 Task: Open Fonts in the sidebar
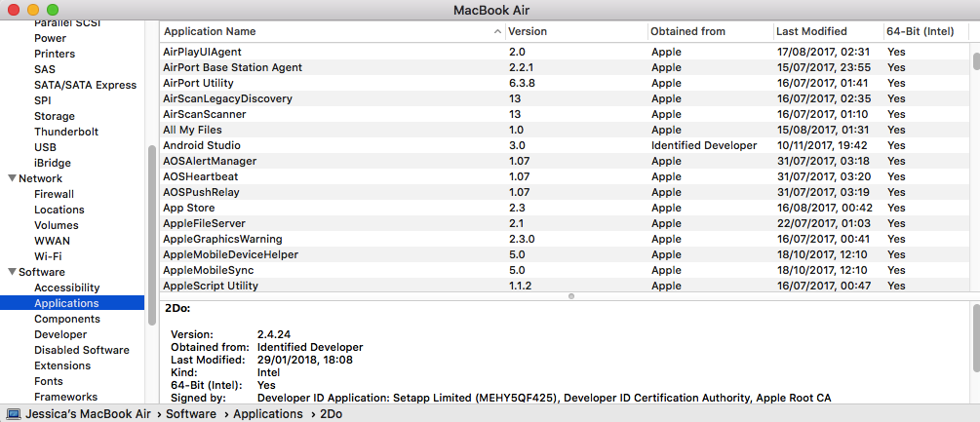tap(49, 381)
